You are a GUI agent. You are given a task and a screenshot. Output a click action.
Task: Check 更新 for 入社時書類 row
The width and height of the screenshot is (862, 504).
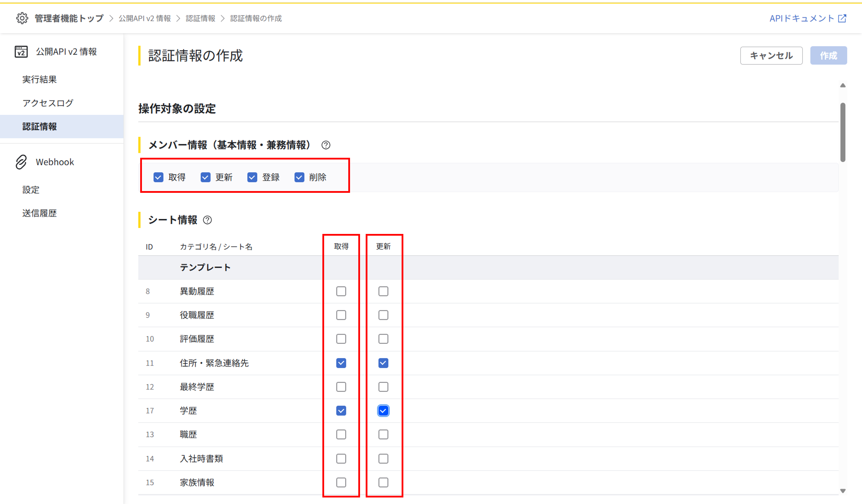click(383, 459)
